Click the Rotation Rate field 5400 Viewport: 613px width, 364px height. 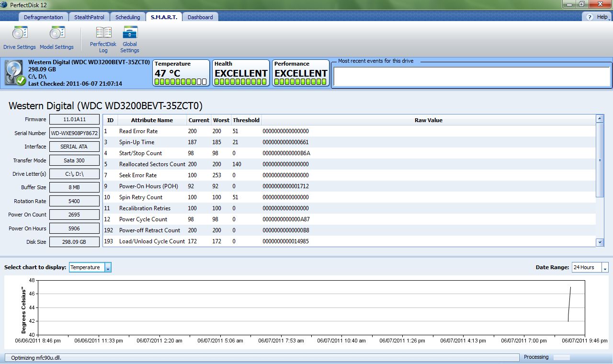74,201
